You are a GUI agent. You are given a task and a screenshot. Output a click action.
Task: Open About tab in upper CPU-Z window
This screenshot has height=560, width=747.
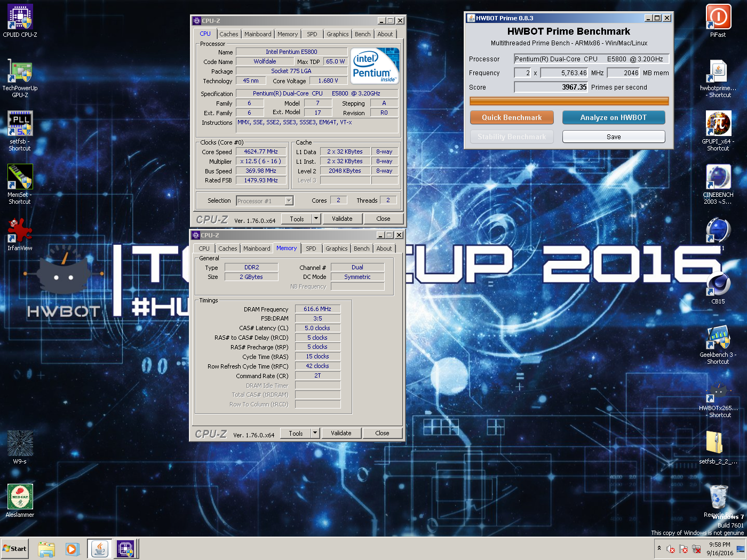pyautogui.click(x=385, y=34)
